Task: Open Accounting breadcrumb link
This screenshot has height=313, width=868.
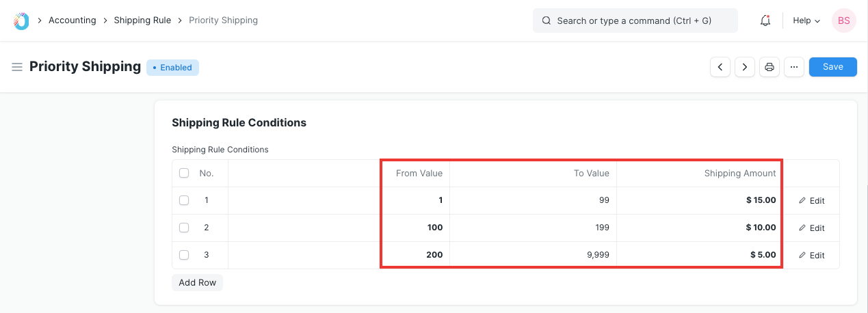Action: [73, 21]
